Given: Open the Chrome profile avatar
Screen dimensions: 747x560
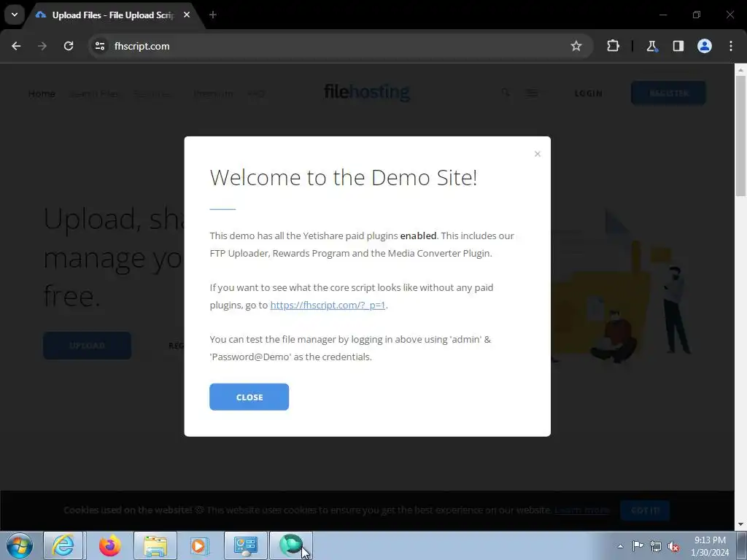Looking at the screenshot, I should click(x=705, y=46).
